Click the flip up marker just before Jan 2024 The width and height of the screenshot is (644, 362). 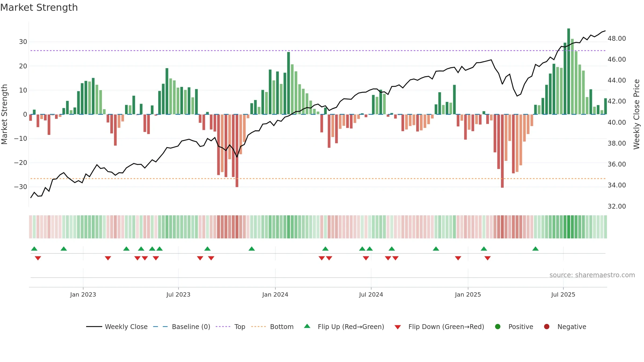(251, 249)
